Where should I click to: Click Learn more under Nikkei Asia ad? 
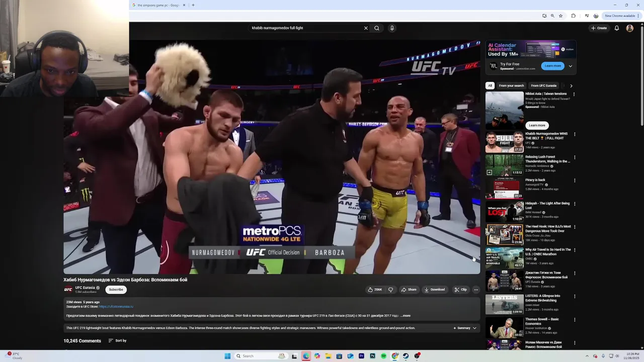pyautogui.click(x=537, y=125)
